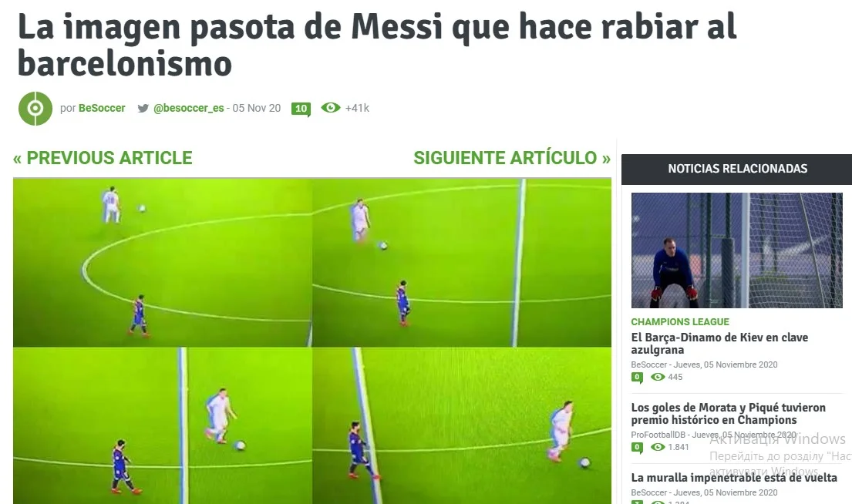Open the @besoccer_es Twitter handle link
This screenshot has width=852, height=504.
[x=189, y=108]
